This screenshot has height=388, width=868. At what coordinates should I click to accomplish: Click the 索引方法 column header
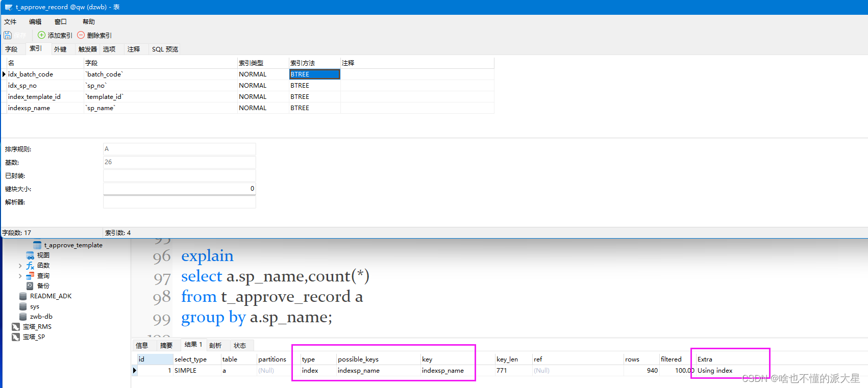click(314, 63)
